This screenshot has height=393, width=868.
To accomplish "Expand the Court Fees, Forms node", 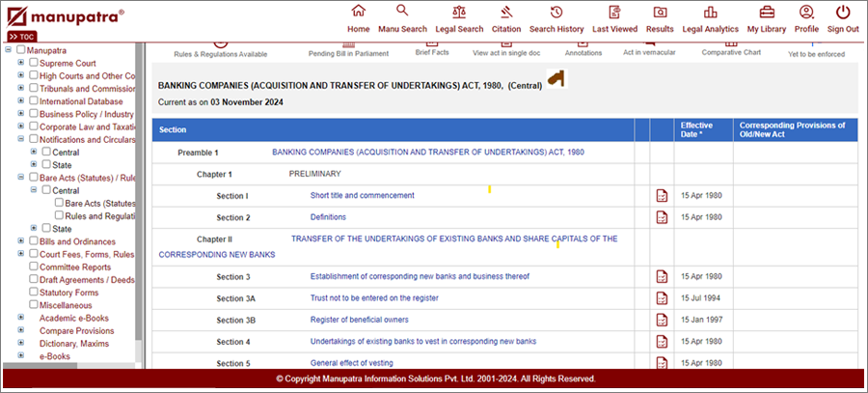I will click(x=21, y=254).
